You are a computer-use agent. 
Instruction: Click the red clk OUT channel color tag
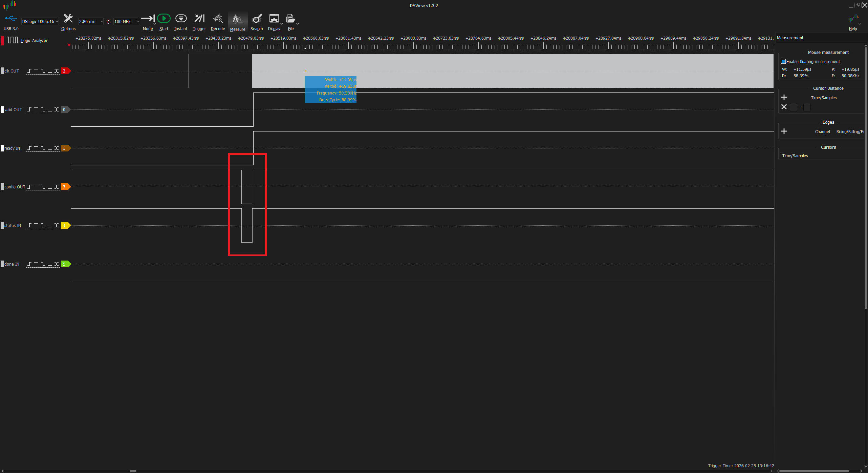(x=65, y=71)
